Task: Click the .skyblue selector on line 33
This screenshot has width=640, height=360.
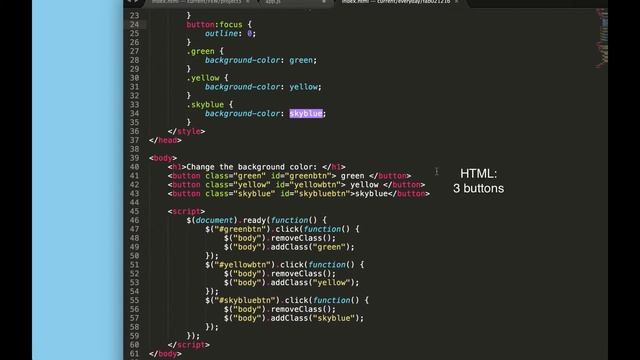Action: (205, 104)
